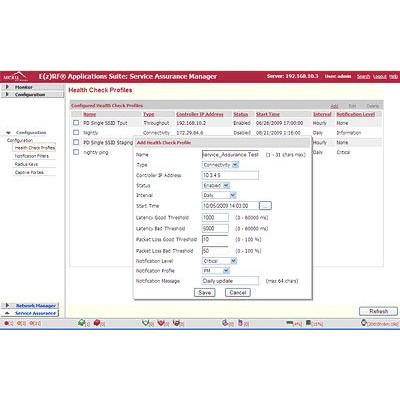This screenshot has height=400, width=400.
Task: Expand the top Configuration section bar
Action: point(32,95)
